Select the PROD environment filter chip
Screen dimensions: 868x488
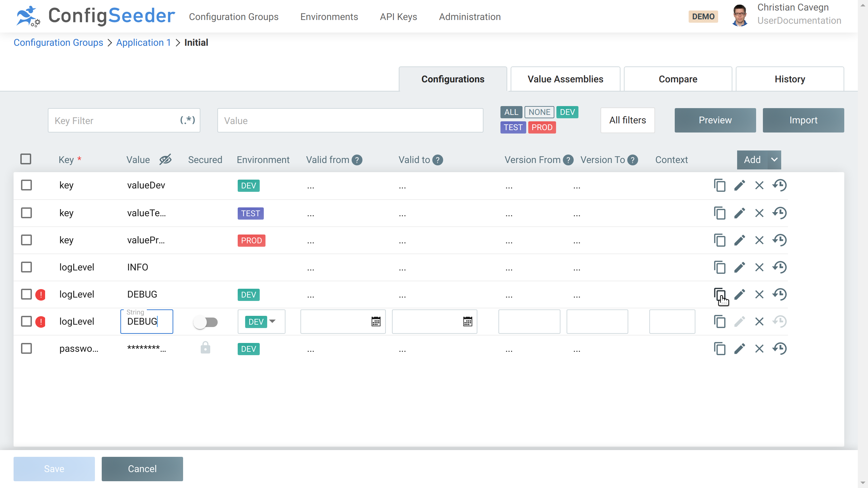click(x=542, y=127)
